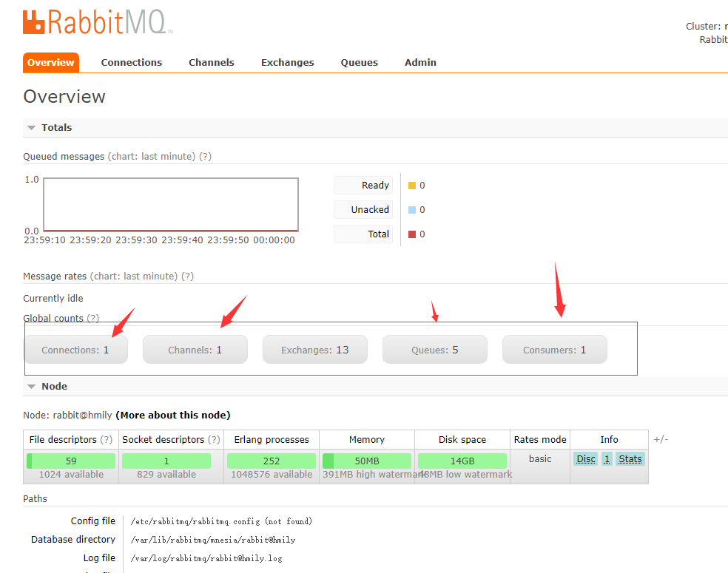The image size is (728, 573).
Task: Click the 1048576 available text
Action: point(272,475)
